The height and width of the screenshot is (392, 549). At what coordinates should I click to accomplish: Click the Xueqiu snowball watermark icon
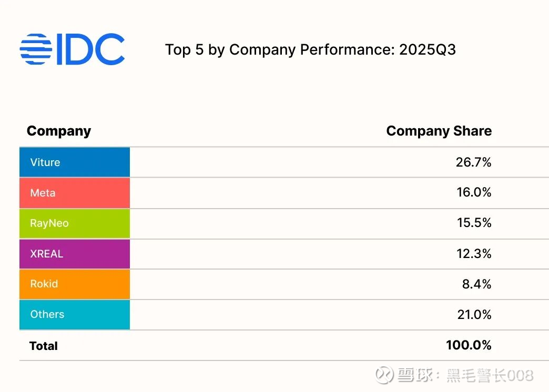384,375
